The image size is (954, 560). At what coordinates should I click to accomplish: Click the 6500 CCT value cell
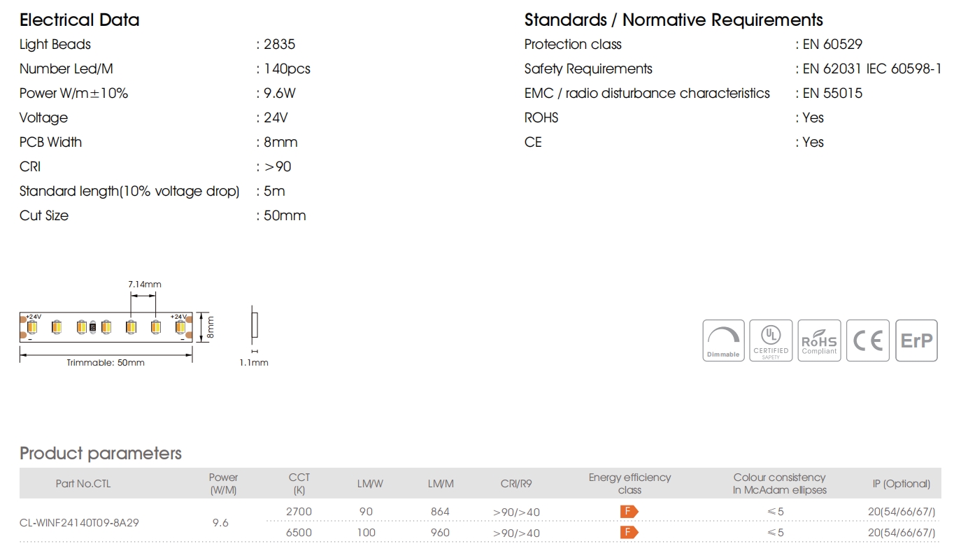pyautogui.click(x=299, y=533)
